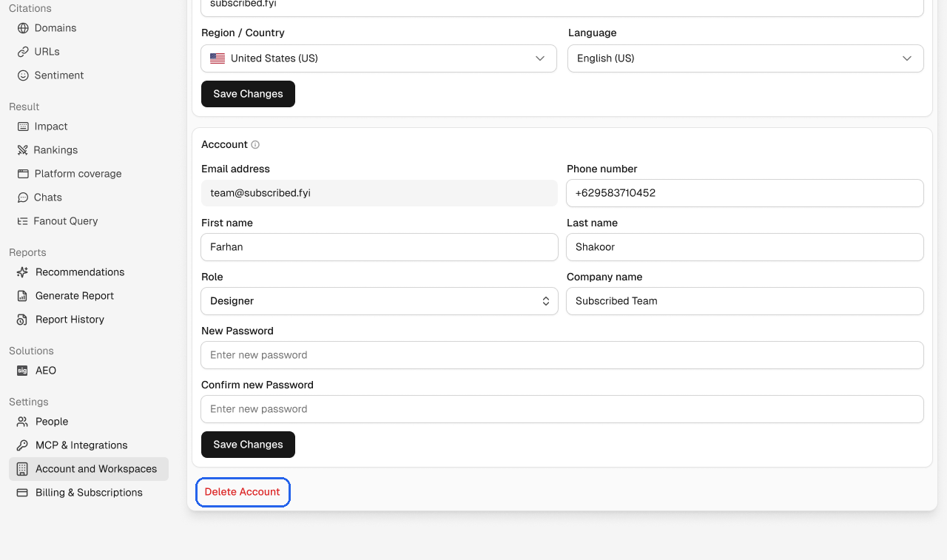Click the Chats speech bubble icon
This screenshot has height=560, width=947.
point(23,198)
